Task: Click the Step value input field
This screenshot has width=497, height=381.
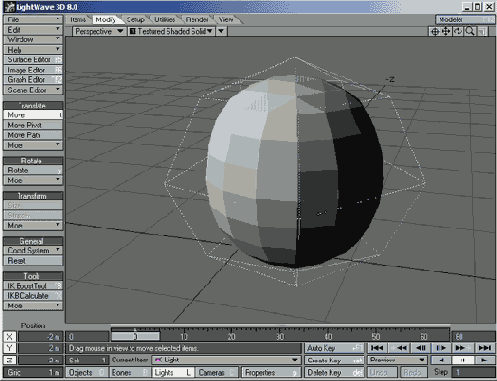Action: point(474,372)
